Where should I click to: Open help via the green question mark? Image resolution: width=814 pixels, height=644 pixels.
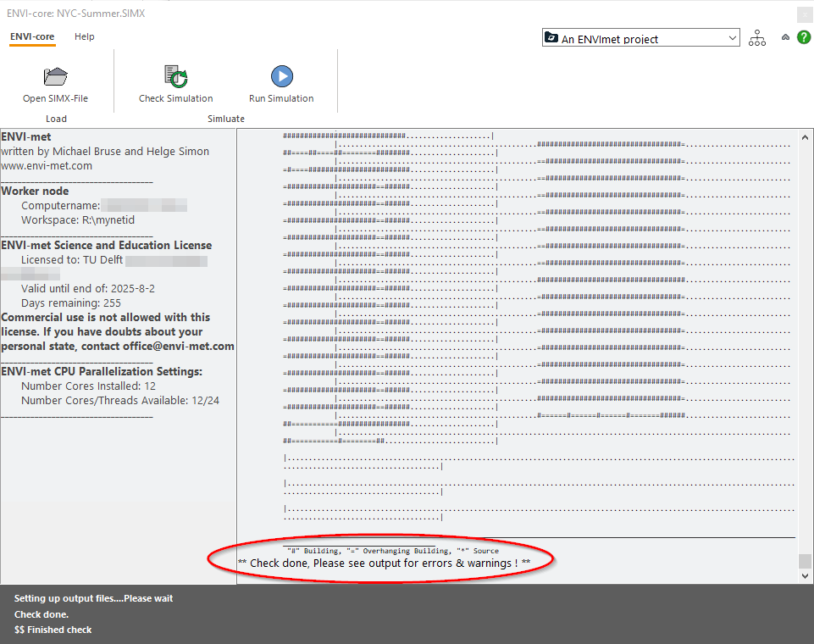pos(803,38)
